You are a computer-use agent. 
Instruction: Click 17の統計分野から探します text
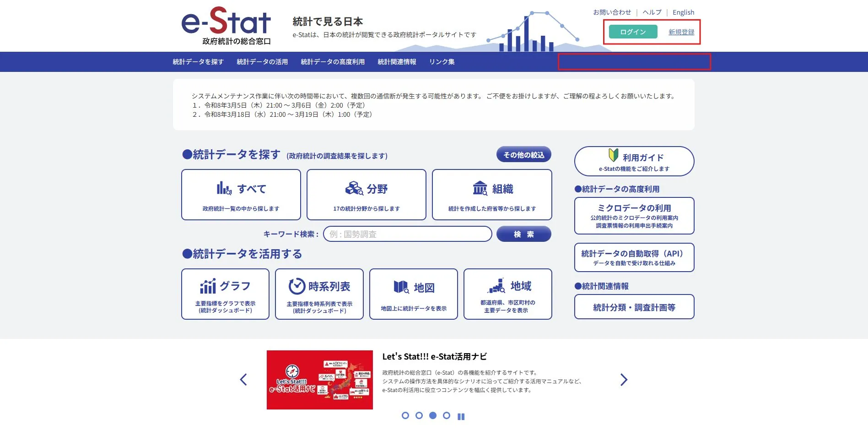(367, 209)
